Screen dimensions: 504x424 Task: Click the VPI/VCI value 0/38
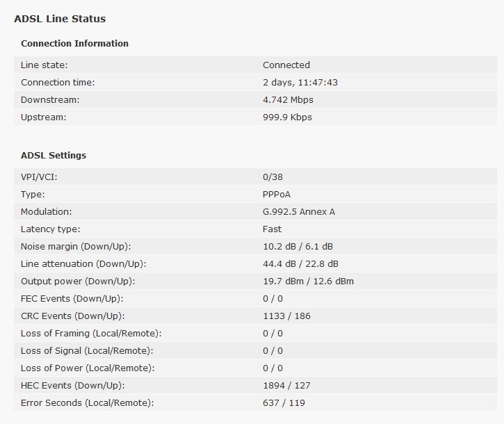tap(273, 177)
